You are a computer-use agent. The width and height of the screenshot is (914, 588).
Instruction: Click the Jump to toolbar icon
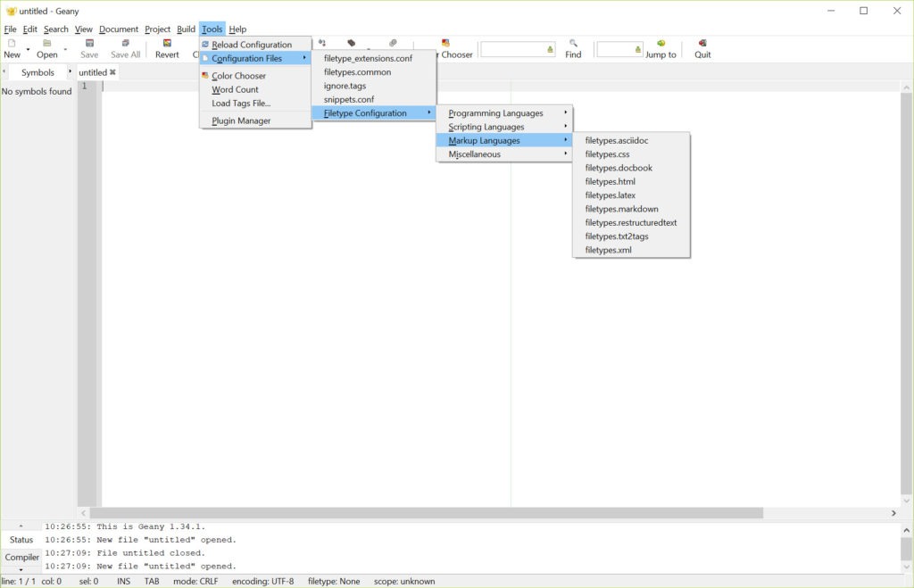coord(661,43)
